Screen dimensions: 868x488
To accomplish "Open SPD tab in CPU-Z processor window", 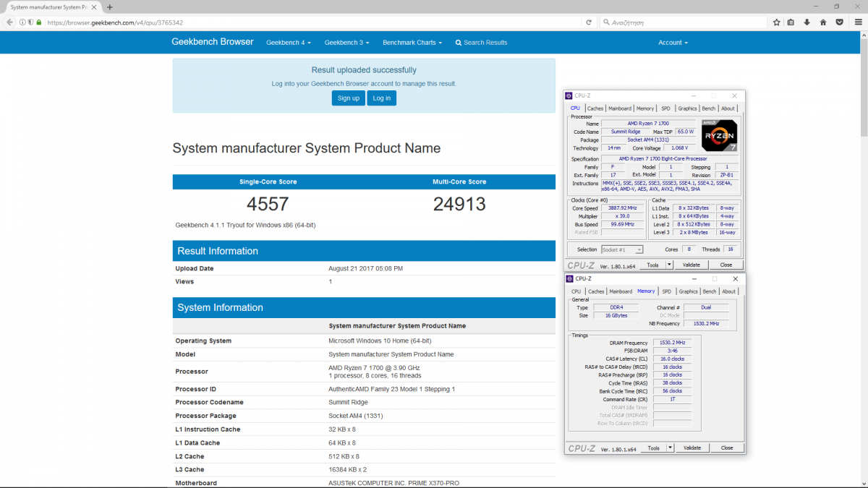I will pos(665,108).
